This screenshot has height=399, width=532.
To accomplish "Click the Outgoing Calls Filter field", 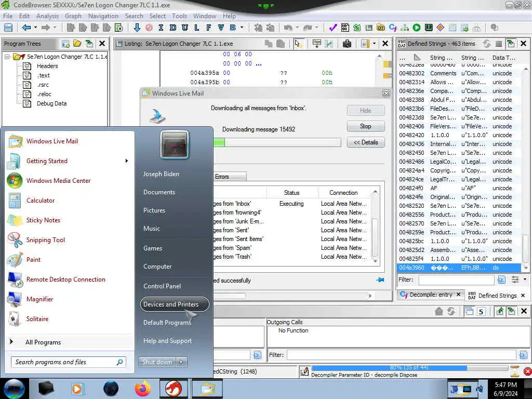I will [x=402, y=355].
